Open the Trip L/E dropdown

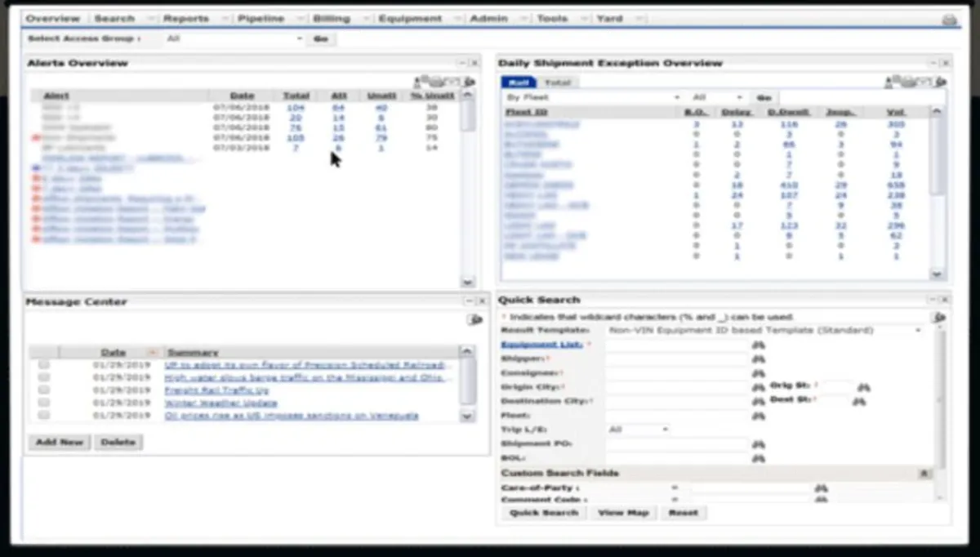tap(639, 430)
